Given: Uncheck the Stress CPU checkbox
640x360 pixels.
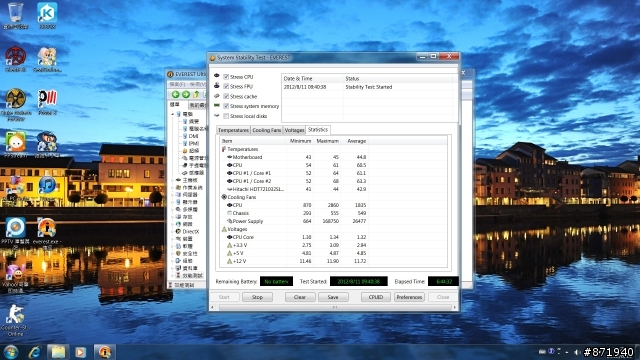Looking at the screenshot, I should [x=226, y=77].
